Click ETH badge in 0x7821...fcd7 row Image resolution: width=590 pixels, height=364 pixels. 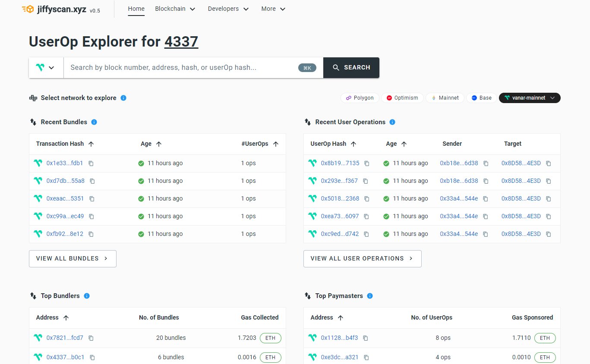(x=270, y=338)
